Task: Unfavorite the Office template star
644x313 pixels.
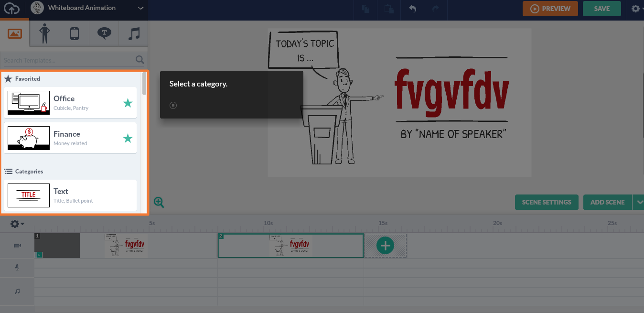Action: (128, 102)
